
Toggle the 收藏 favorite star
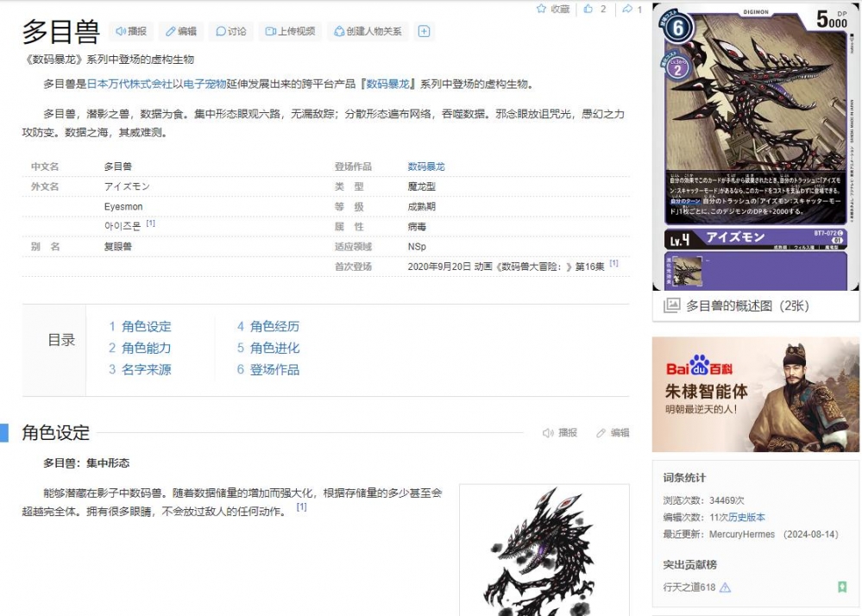[542, 9]
